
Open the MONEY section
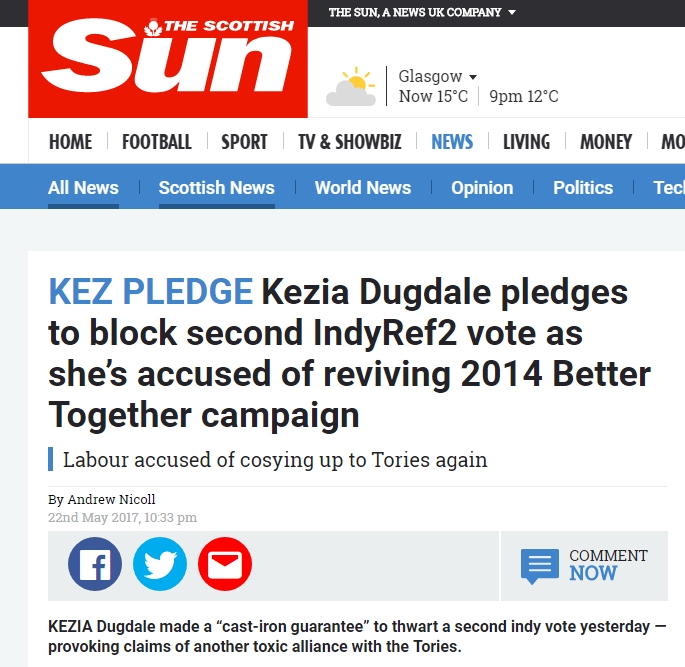click(606, 142)
